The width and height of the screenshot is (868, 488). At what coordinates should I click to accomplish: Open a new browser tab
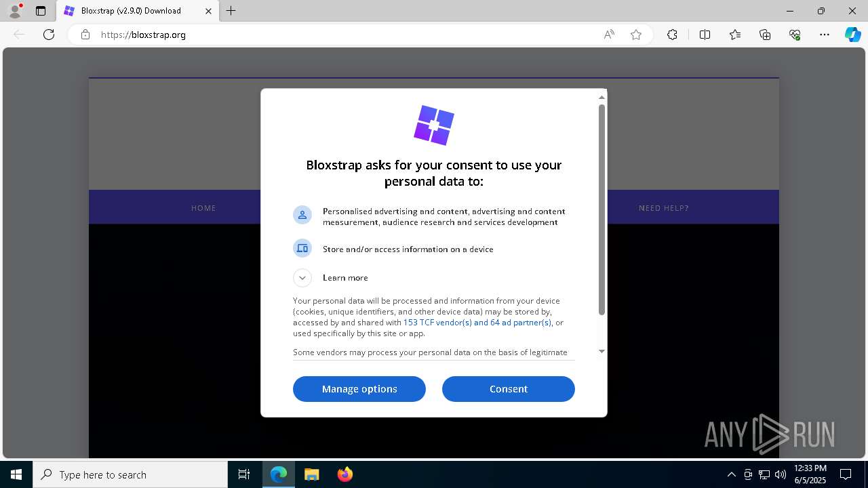(231, 11)
